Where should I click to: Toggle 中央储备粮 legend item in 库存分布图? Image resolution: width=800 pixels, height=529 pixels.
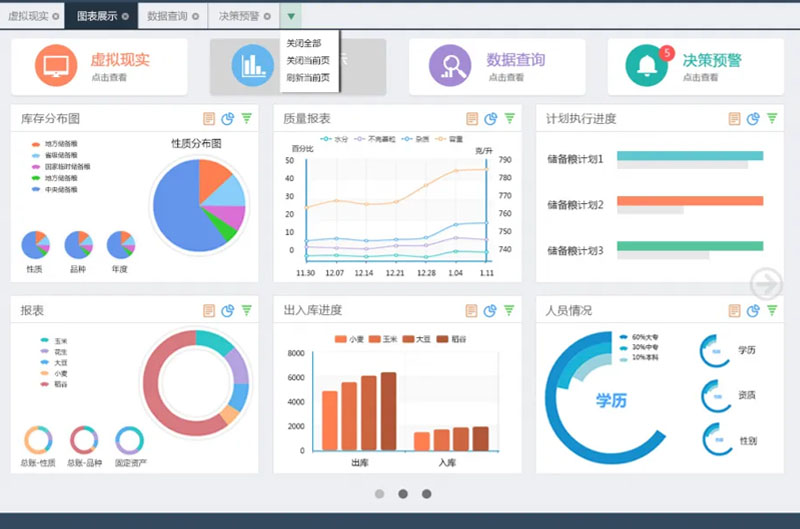pyautogui.click(x=62, y=189)
